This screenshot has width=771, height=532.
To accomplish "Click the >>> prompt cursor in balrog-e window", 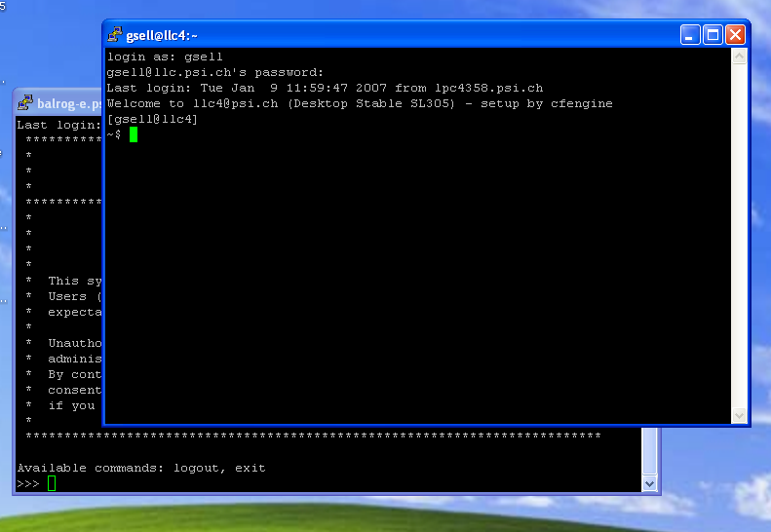I will click(52, 483).
